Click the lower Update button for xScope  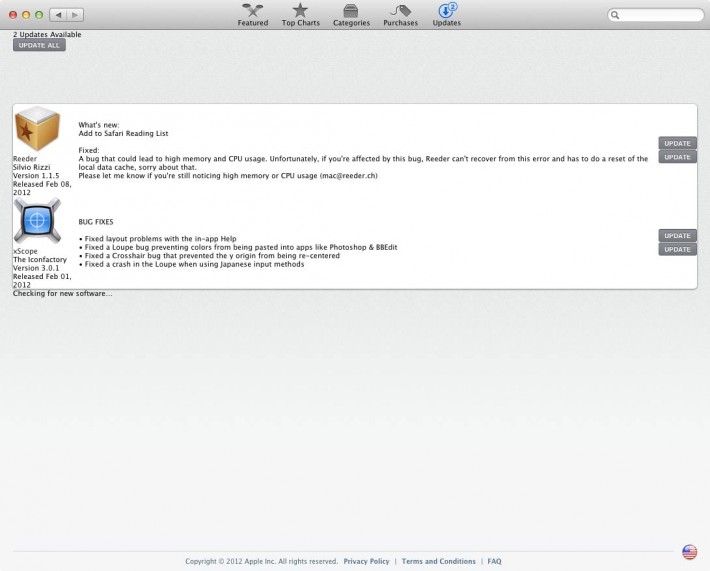(677, 249)
